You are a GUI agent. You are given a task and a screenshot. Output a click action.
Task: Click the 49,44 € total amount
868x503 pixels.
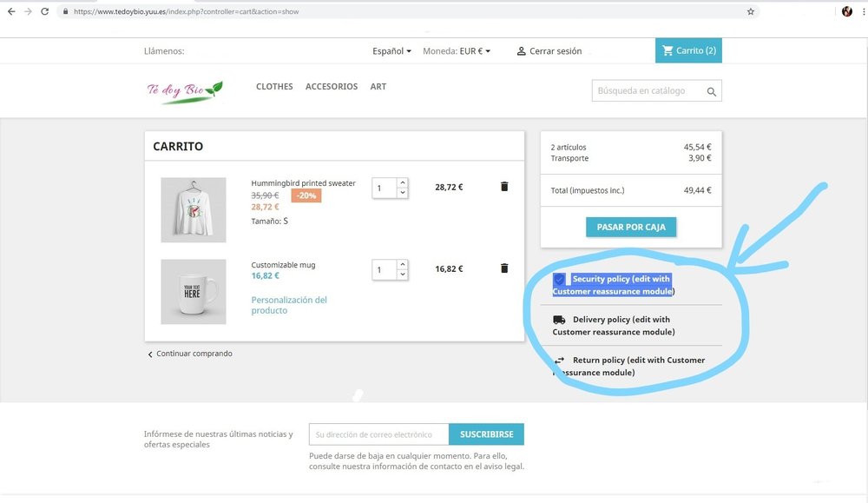(698, 190)
